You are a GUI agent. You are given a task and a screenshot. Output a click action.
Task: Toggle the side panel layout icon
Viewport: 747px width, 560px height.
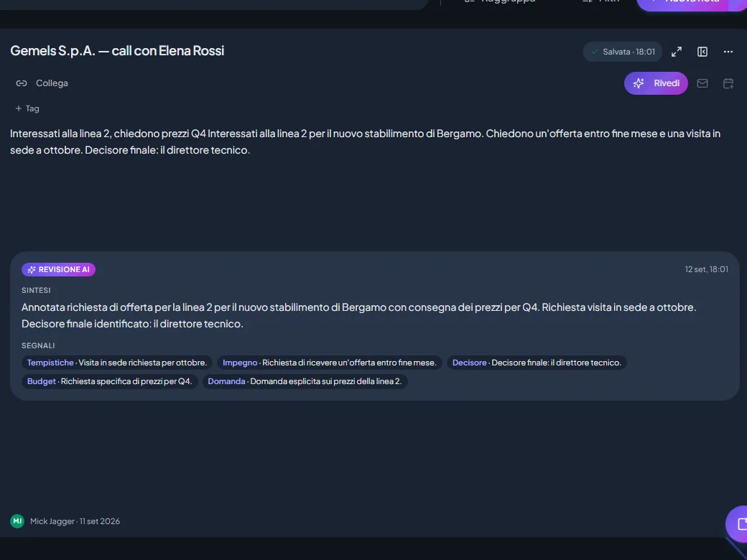(702, 52)
